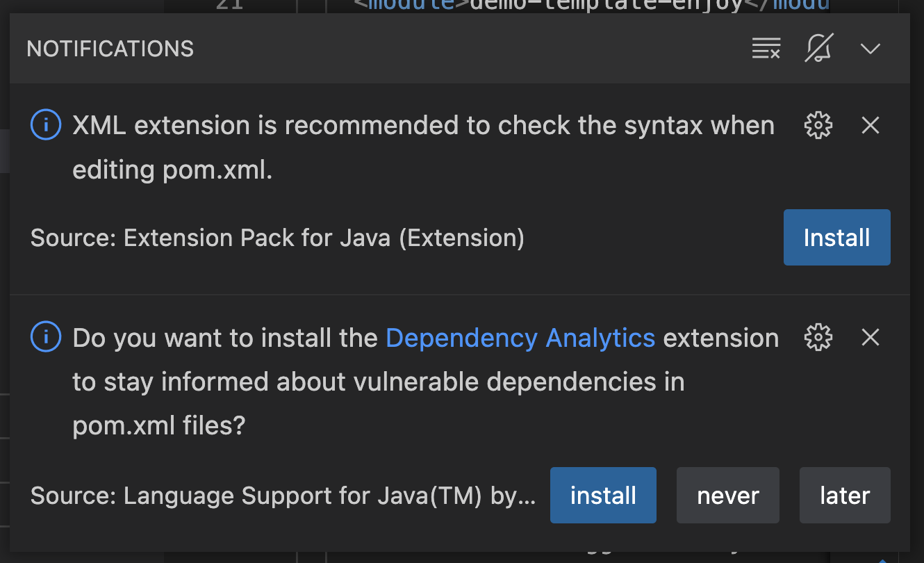
Task: Toggle Do Not Disturb for notifications
Action: coord(818,49)
